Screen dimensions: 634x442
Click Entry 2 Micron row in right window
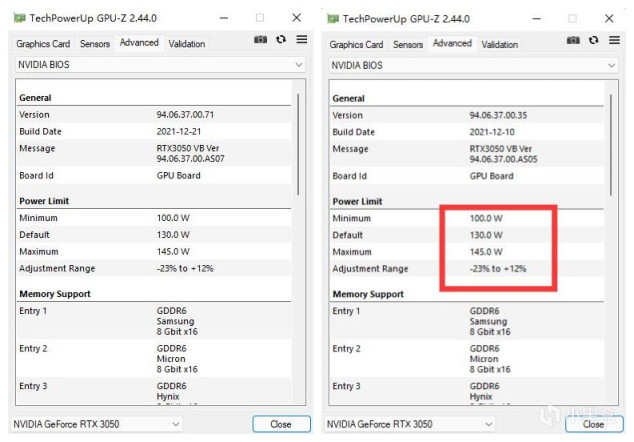(x=467, y=359)
